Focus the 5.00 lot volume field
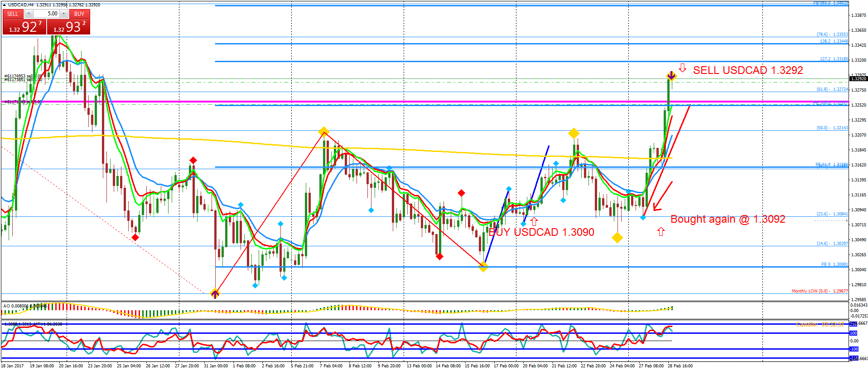 (x=46, y=14)
